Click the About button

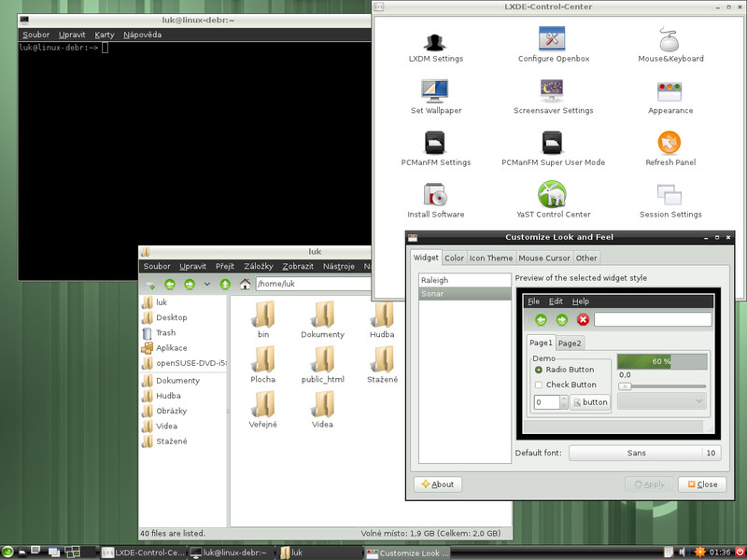point(438,484)
